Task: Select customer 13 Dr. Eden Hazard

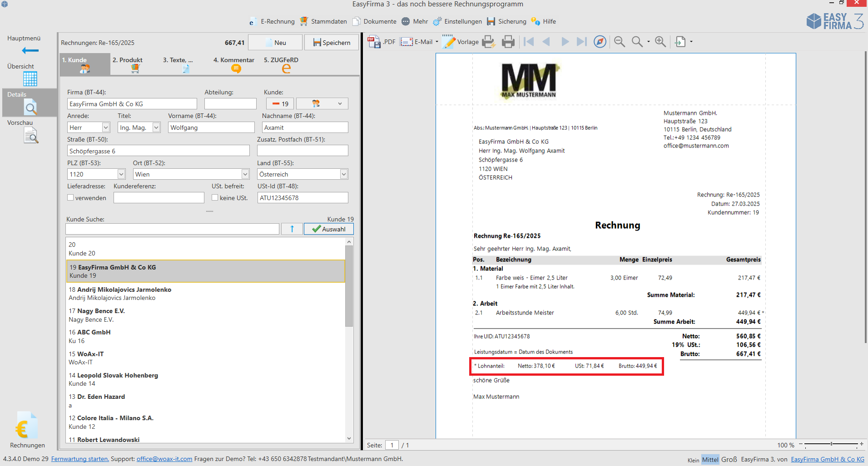Action: pyautogui.click(x=205, y=401)
